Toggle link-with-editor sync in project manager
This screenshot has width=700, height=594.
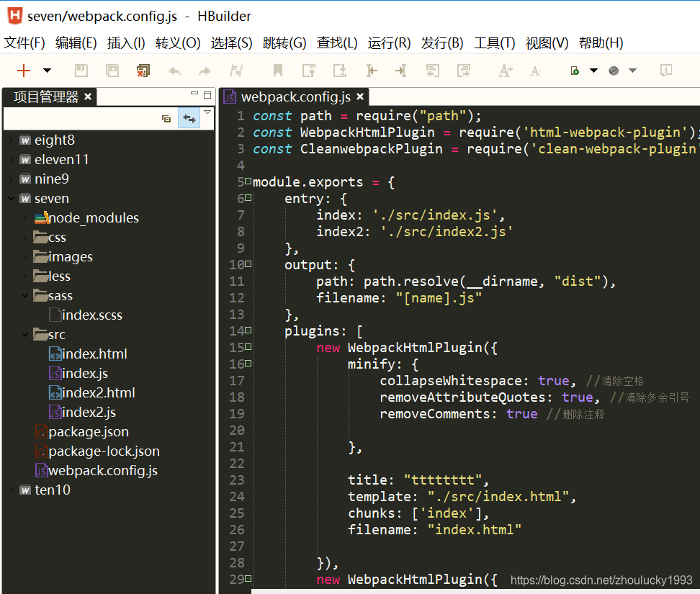[189, 118]
